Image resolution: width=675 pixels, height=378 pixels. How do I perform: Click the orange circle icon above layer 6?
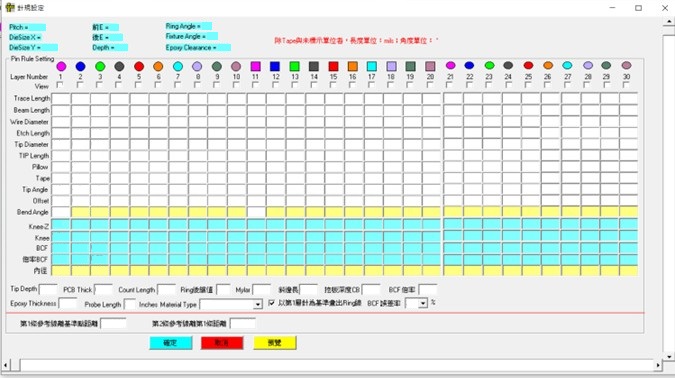pos(158,66)
